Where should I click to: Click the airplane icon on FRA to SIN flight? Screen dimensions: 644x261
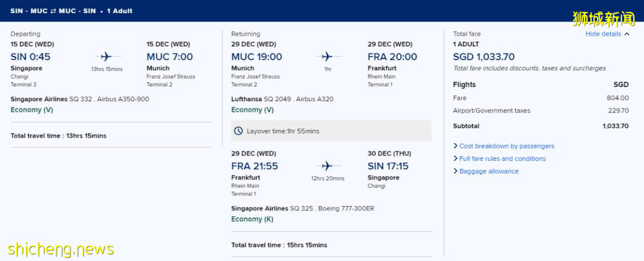[x=327, y=166]
